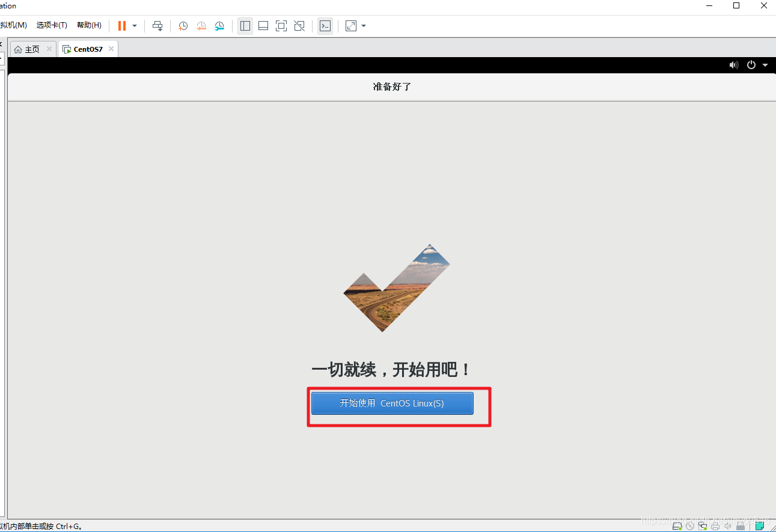Click the stretch guest display icon
This screenshot has height=532, width=776.
351,26
